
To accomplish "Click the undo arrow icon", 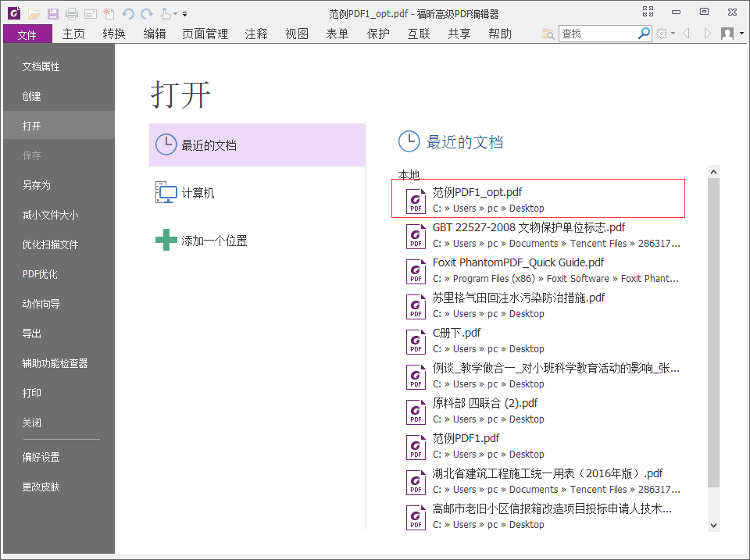I will click(x=127, y=14).
